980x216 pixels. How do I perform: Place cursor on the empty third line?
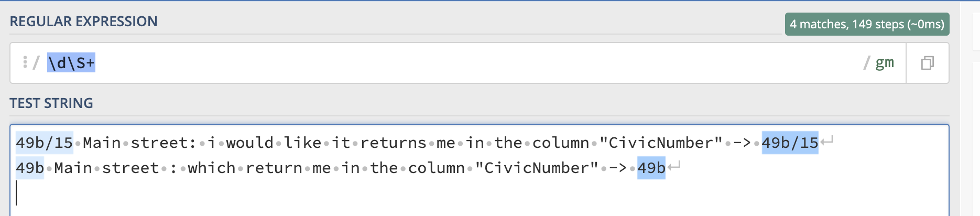[472, 193]
